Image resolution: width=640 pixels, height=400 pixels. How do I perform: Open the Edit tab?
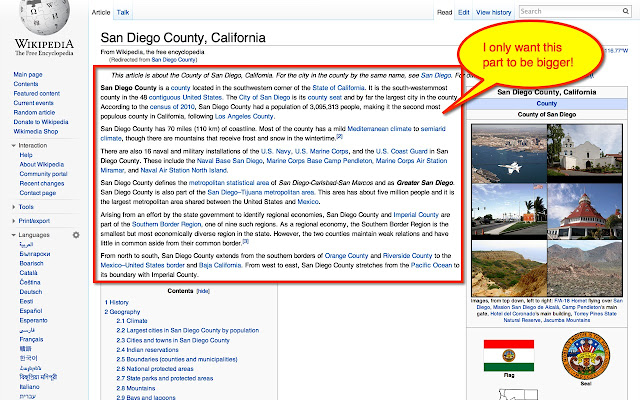[x=464, y=12]
